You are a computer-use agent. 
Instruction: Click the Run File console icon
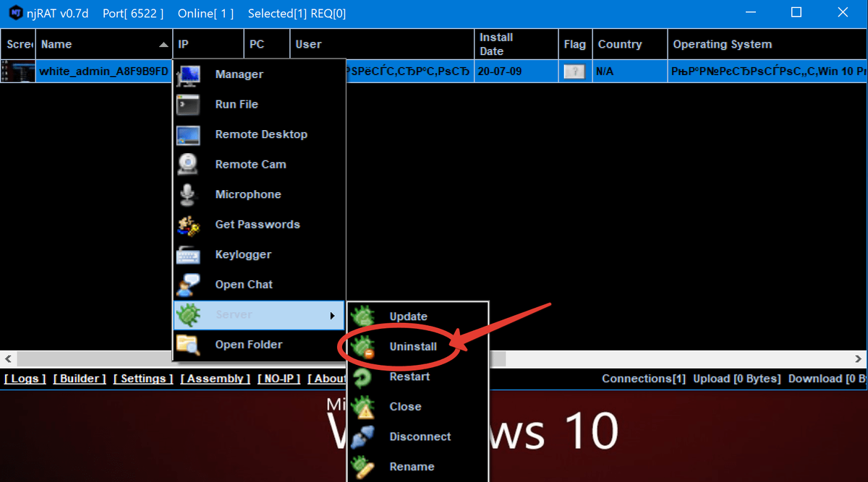(x=189, y=105)
